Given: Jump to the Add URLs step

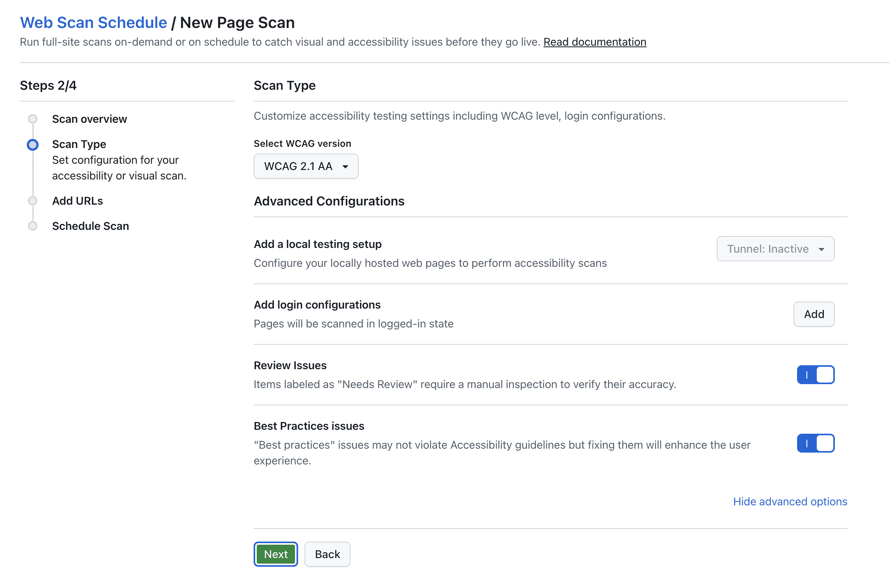Looking at the screenshot, I should click(x=77, y=201).
